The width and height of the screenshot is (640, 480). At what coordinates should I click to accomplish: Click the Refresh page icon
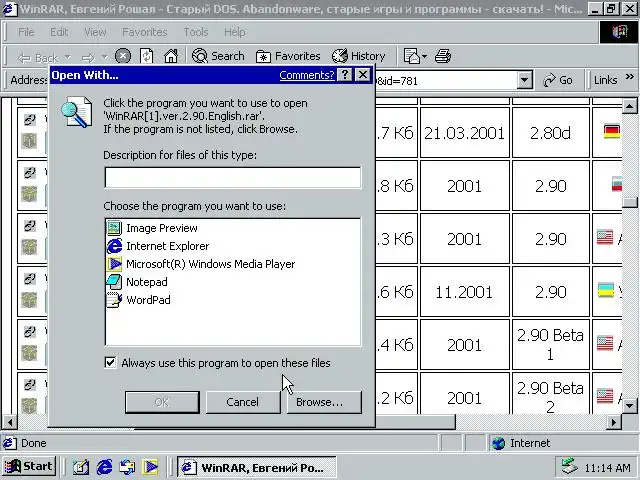click(x=147, y=56)
